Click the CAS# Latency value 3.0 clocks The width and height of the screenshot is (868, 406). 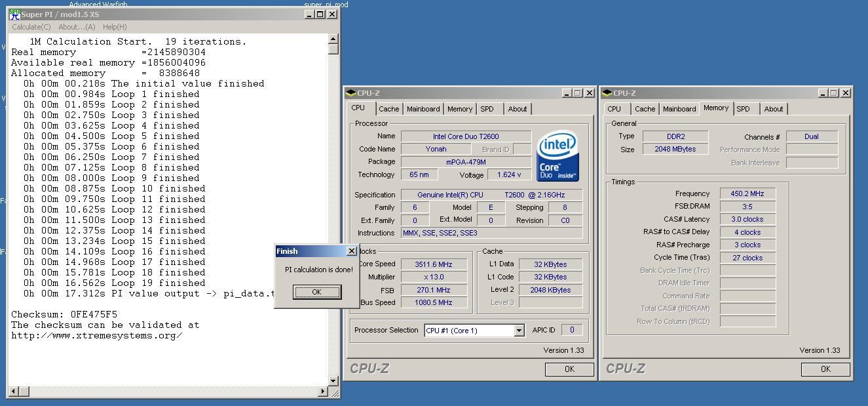tap(747, 219)
